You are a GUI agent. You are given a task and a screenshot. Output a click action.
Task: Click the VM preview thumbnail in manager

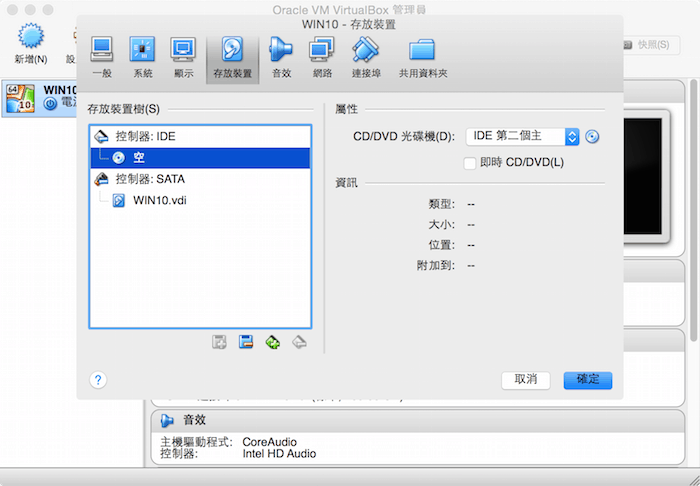[643, 177]
